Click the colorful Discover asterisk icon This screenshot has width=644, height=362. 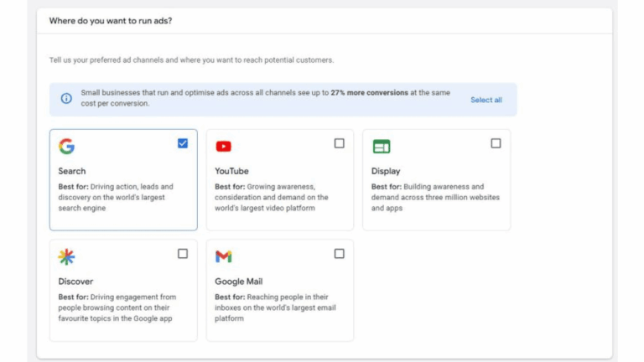point(66,256)
